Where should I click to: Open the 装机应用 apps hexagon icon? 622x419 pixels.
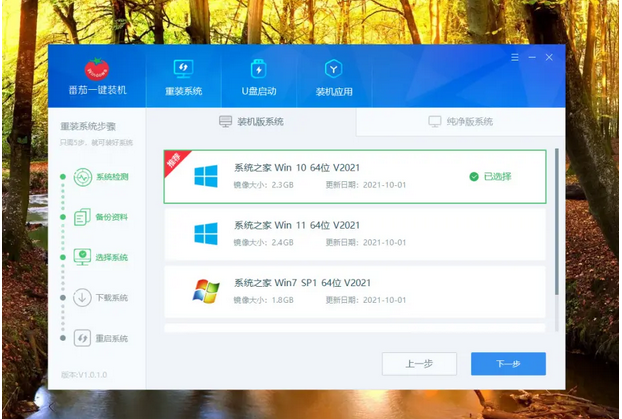(334, 69)
